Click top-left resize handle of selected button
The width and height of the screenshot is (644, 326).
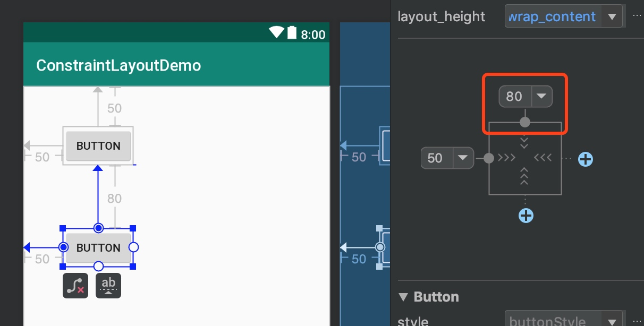point(63,228)
